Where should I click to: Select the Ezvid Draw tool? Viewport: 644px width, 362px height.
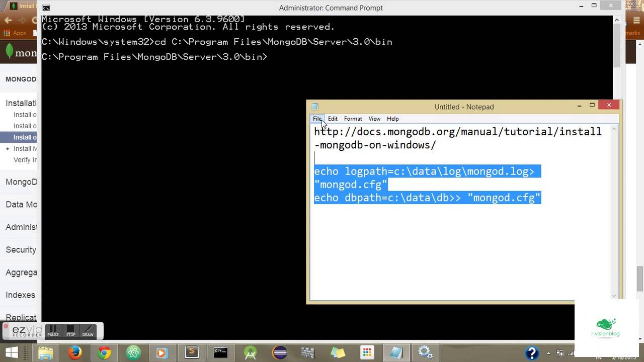pos(88,331)
